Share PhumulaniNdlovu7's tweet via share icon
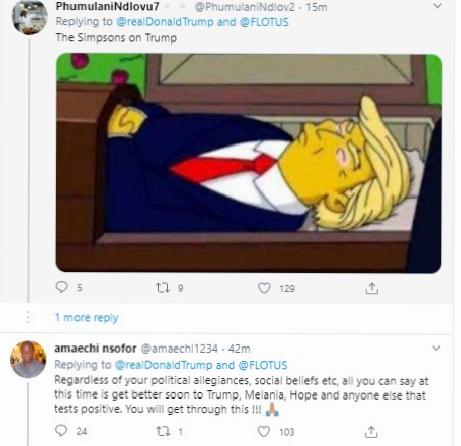 (371, 288)
